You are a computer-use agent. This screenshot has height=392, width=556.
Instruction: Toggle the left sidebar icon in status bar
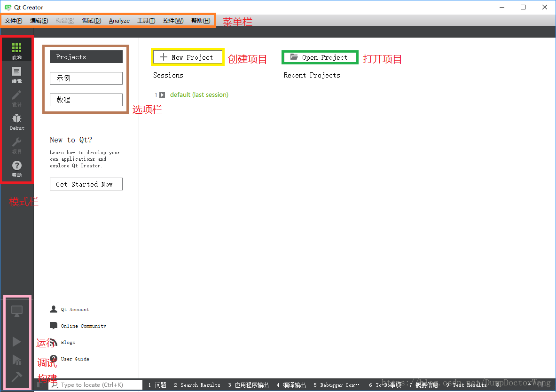39,385
